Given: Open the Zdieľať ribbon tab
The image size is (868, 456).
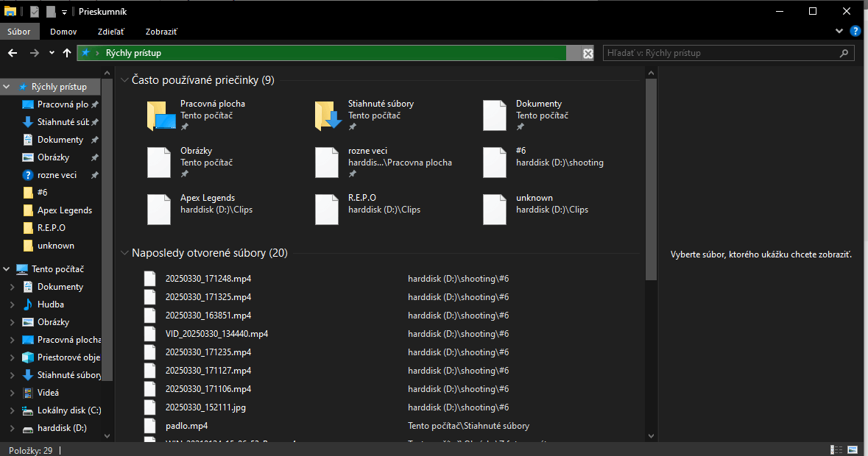Looking at the screenshot, I should [x=110, y=32].
